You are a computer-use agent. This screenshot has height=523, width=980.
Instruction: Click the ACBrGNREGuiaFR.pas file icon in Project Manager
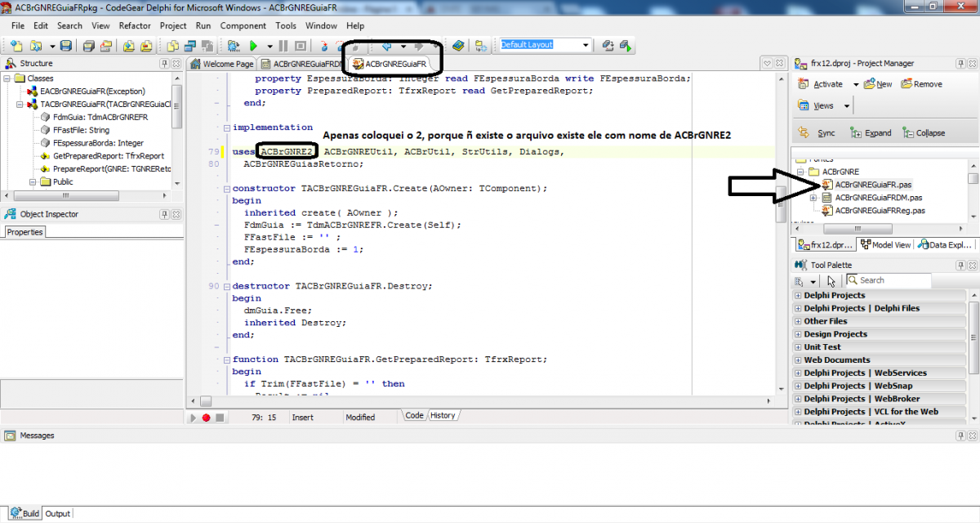click(x=827, y=185)
